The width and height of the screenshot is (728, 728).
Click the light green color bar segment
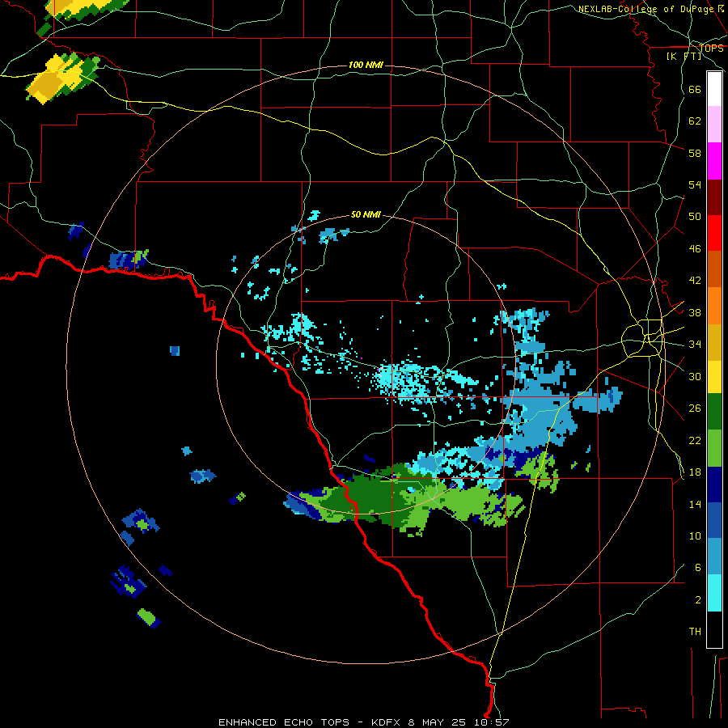tap(714, 448)
